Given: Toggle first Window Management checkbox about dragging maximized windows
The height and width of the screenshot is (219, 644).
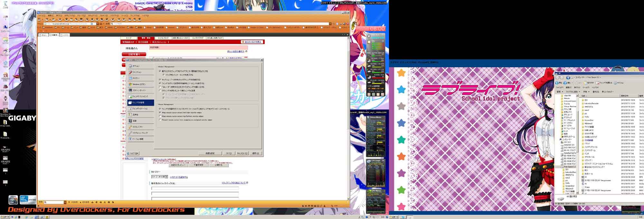Looking at the screenshot, I should coord(160,71).
